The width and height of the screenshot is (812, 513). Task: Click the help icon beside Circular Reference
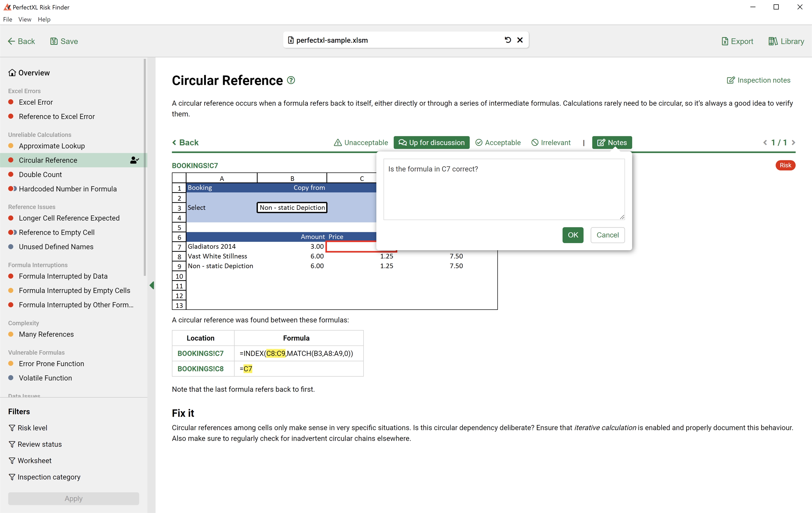pyautogui.click(x=291, y=80)
